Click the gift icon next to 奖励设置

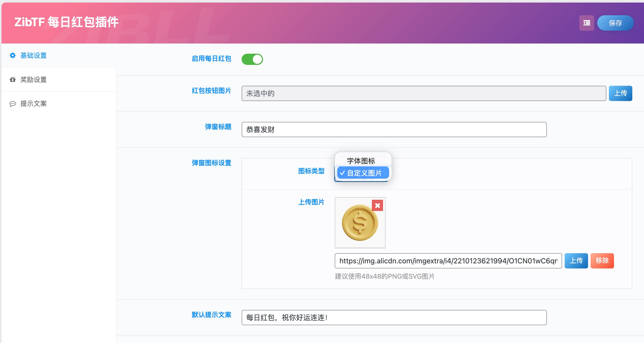pos(12,80)
